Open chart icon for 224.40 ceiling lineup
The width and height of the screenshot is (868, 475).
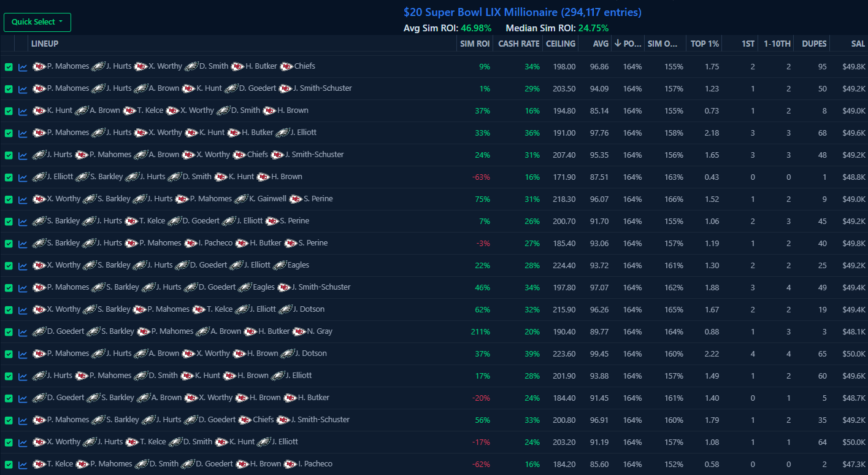23,266
